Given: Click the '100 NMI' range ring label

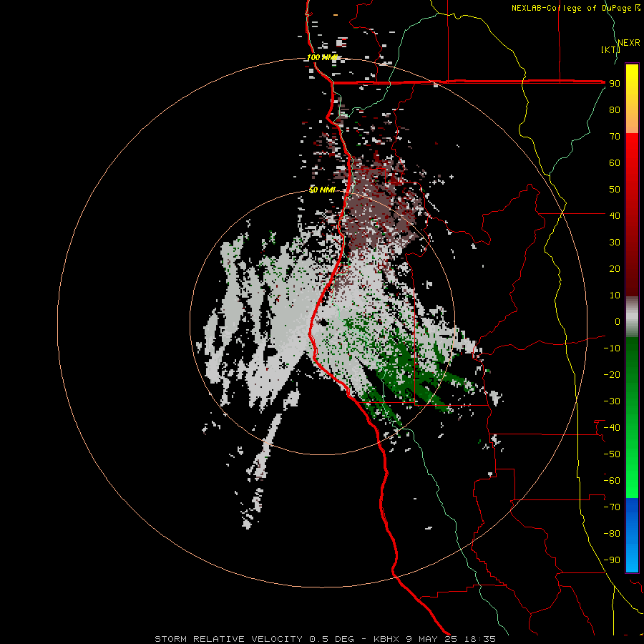Looking at the screenshot, I should [x=322, y=57].
